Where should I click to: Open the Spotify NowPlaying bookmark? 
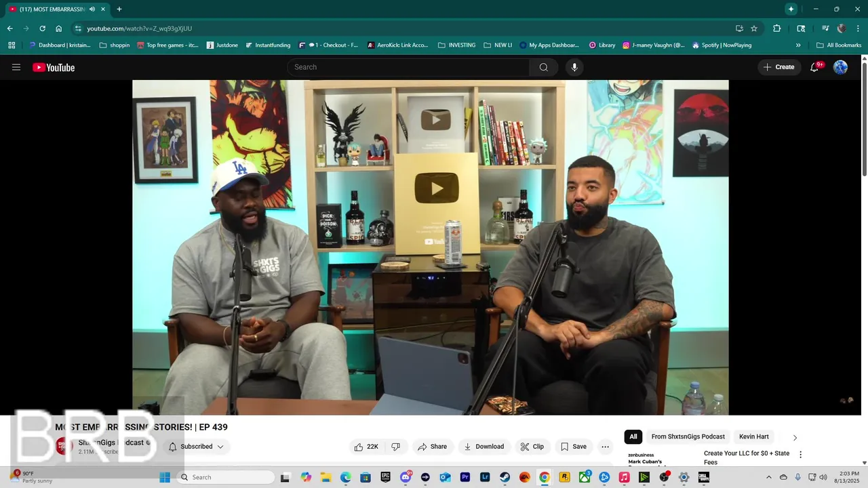pyautogui.click(x=722, y=45)
